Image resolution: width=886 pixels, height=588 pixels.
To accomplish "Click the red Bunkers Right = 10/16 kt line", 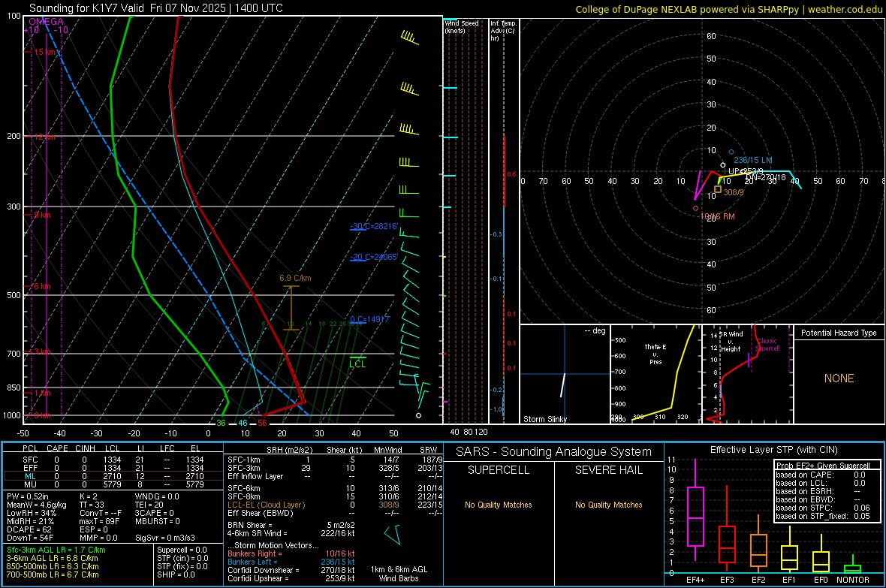I will pyautogui.click(x=291, y=554).
